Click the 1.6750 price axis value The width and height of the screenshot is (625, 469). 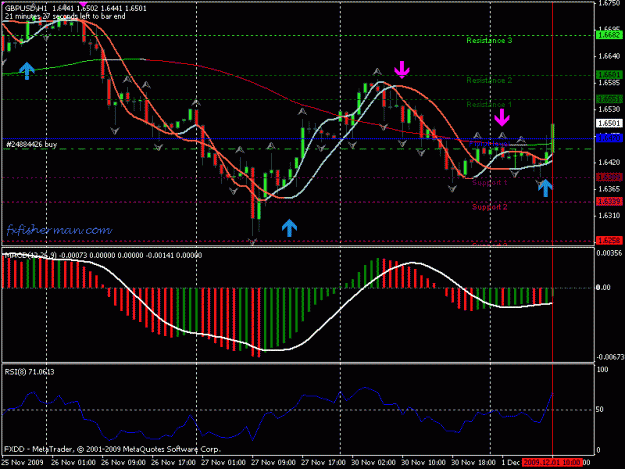[609, 4]
